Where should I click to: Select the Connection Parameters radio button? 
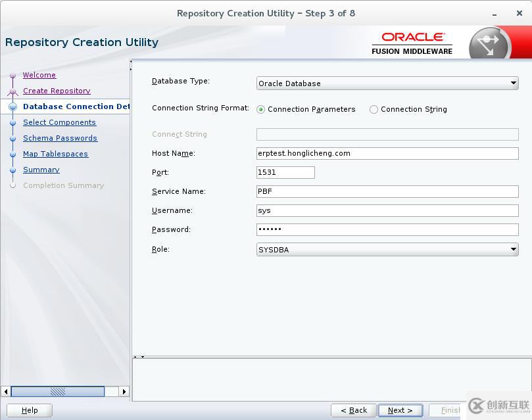pos(260,109)
